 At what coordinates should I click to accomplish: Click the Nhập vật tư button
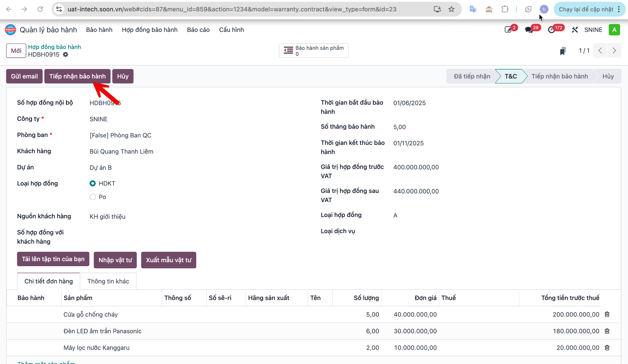point(115,260)
